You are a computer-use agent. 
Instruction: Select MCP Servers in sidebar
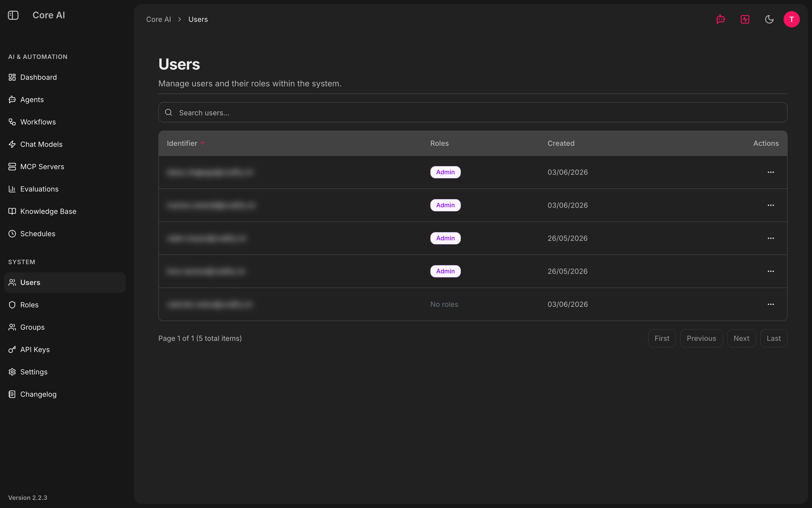click(65, 167)
